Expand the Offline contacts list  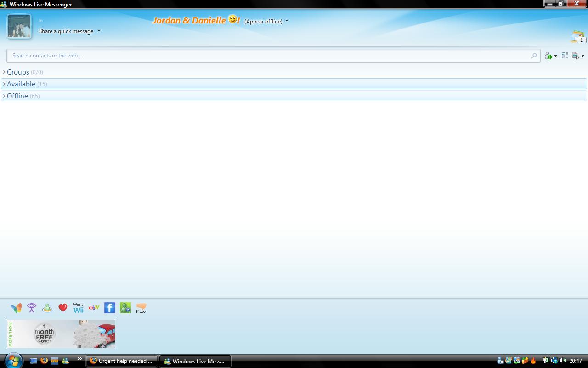(x=17, y=96)
